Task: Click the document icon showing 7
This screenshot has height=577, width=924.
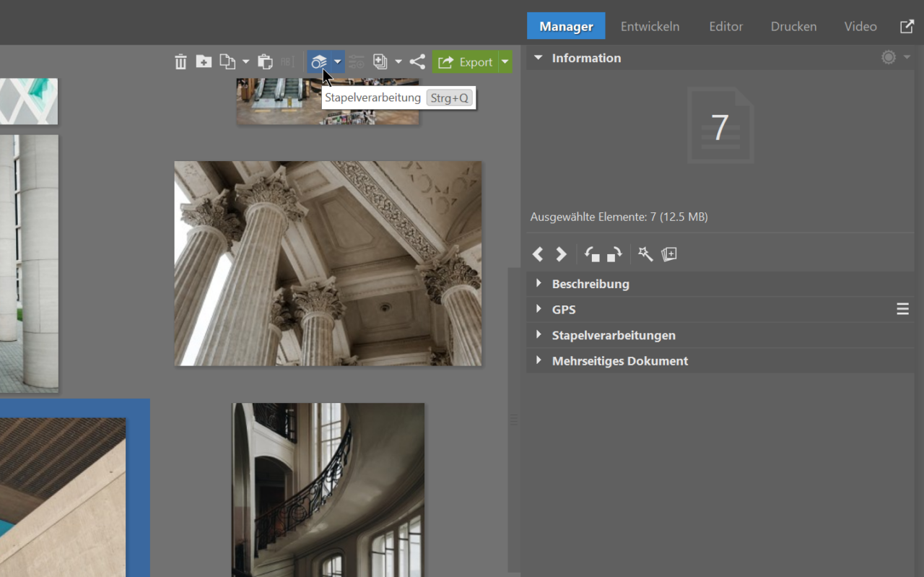Action: pyautogui.click(x=720, y=126)
